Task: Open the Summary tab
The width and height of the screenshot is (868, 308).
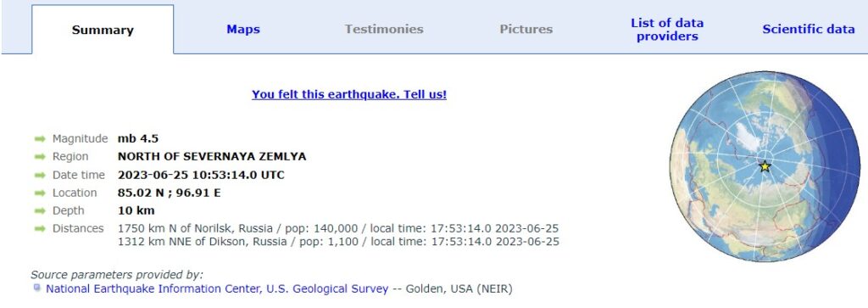Action: pos(103,30)
